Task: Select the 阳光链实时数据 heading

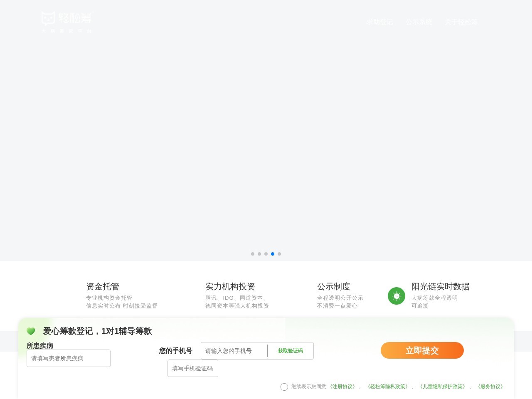Action: click(x=441, y=286)
